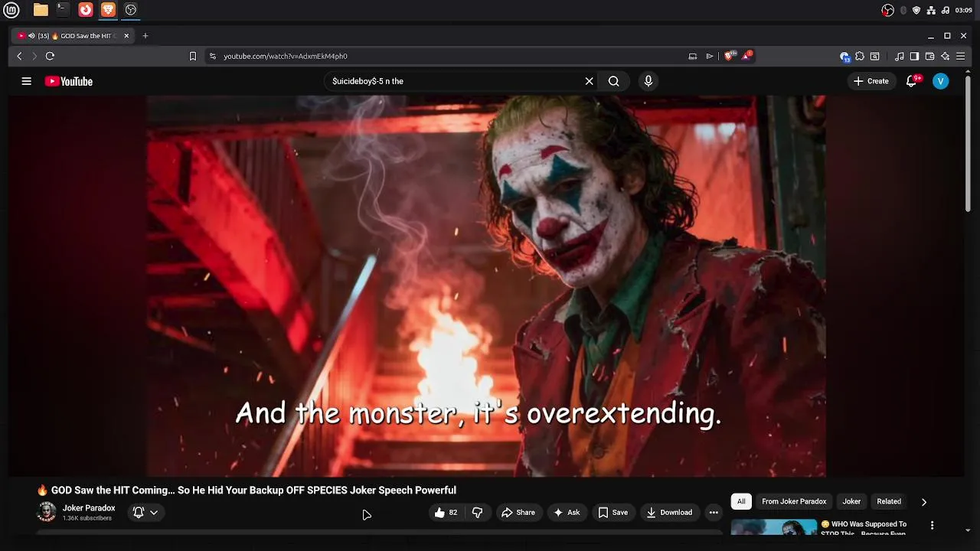The height and width of the screenshot is (551, 980).
Task: Go forward in browser history
Action: (34, 56)
